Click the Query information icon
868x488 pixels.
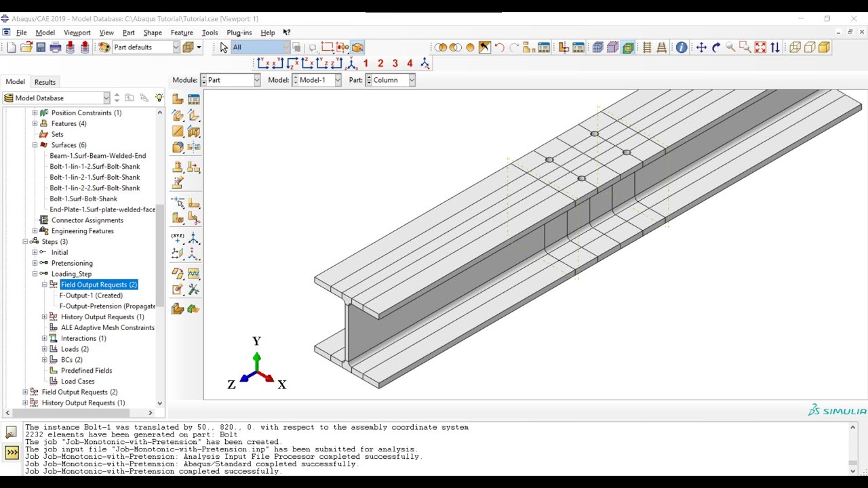pyautogui.click(x=682, y=47)
